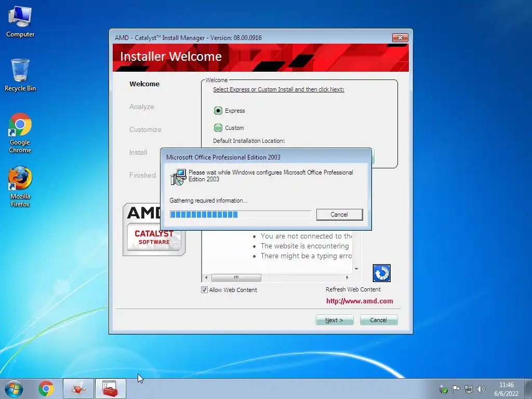Click the Refresh Web Content icon
The image size is (532, 399).
coord(382,273)
